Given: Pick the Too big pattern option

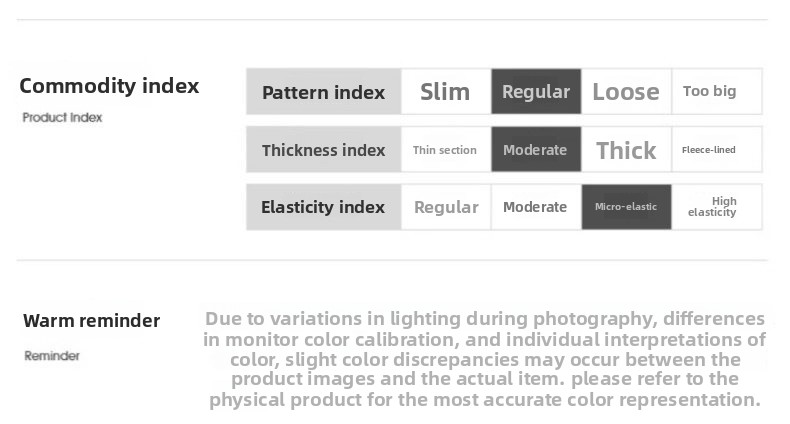Looking at the screenshot, I should coord(710,92).
